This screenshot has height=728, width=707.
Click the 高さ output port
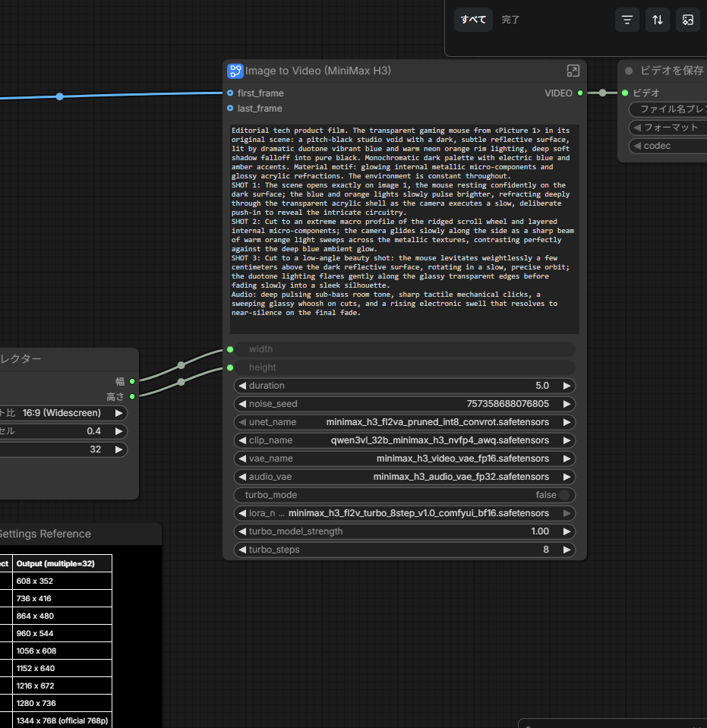tap(132, 396)
